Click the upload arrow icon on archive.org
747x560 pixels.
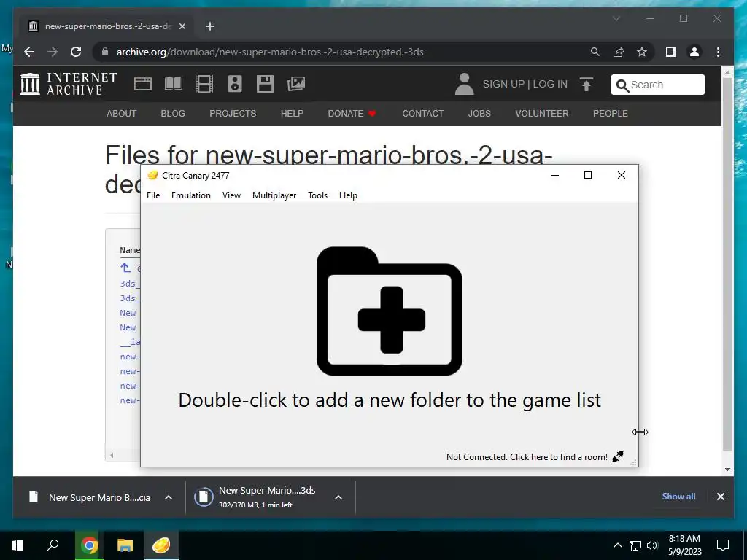587,85
